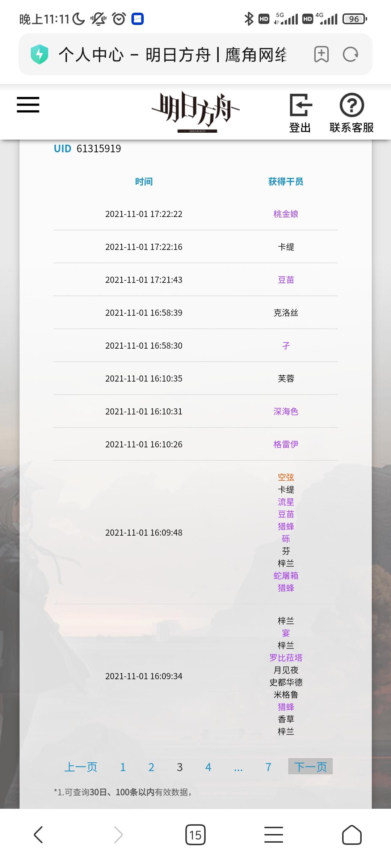Reload the page with refresh icon
Image resolution: width=391 pixels, height=868 pixels.
coord(350,55)
